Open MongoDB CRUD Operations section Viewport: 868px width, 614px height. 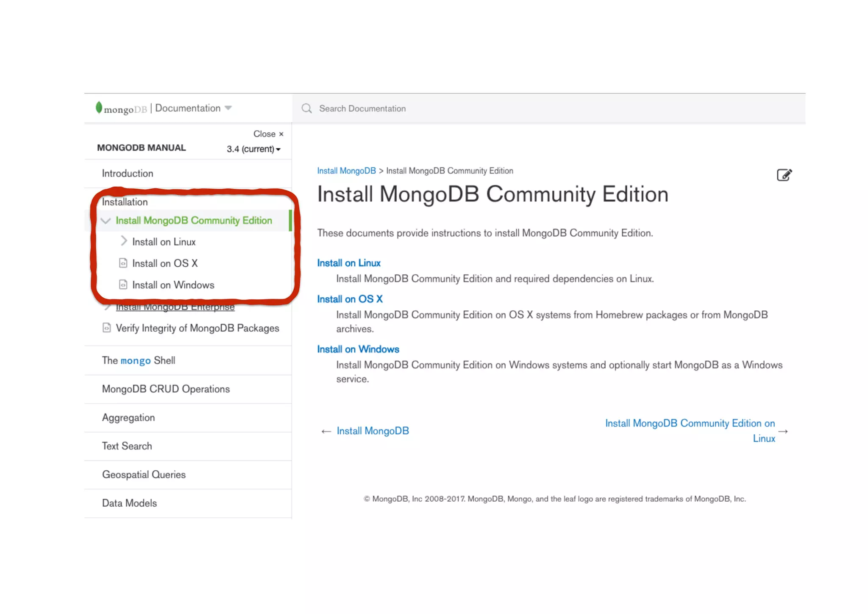click(x=166, y=389)
